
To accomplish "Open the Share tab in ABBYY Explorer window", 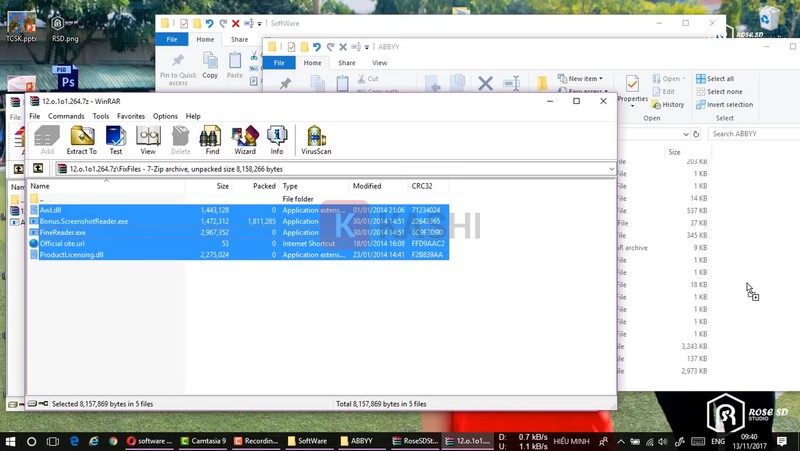I will click(x=346, y=63).
